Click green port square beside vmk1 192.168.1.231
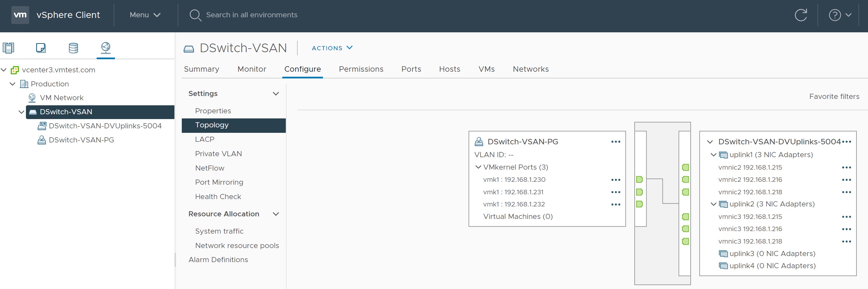Image resolution: width=868 pixels, height=289 pixels. pos(639,192)
